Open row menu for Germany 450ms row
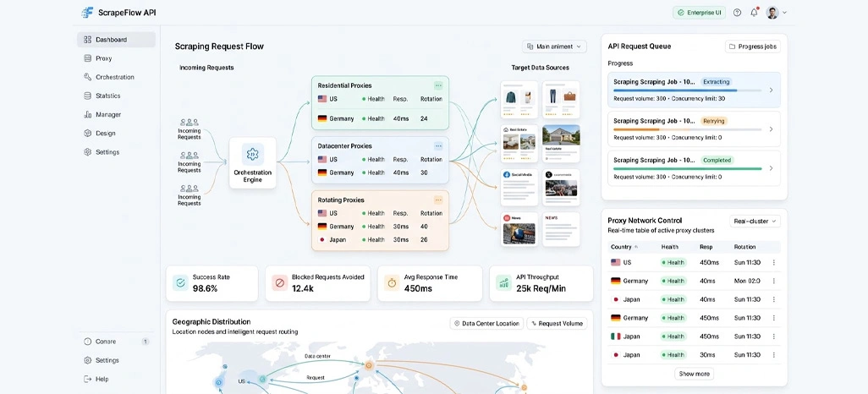This screenshot has width=868, height=394. click(x=773, y=318)
